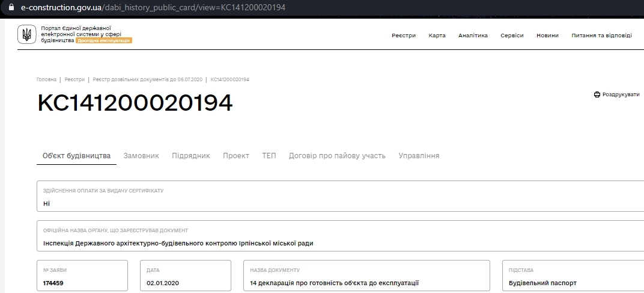Viewport: 644px width, 293px height.
Task: Switch to the Замовник tab
Action: point(141,156)
